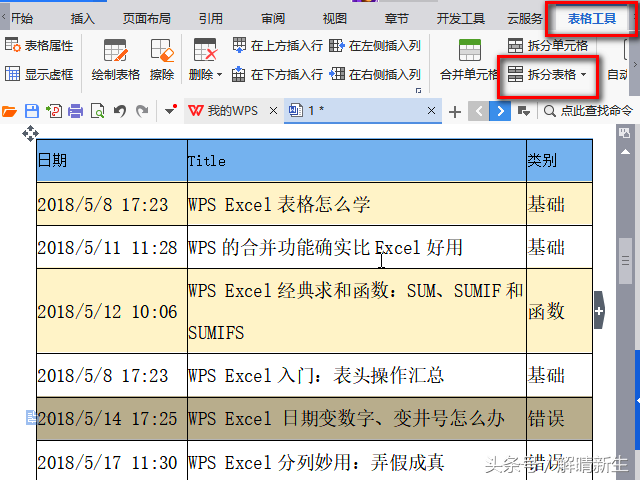Switch to the 视图 tab
Image resolution: width=640 pixels, height=480 pixels.
(335, 18)
